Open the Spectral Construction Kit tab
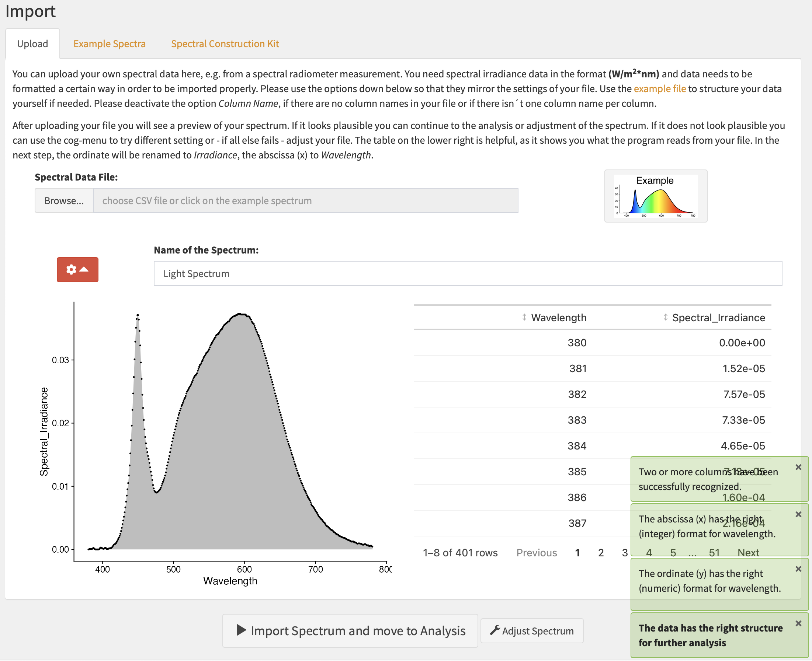This screenshot has width=812, height=661. point(225,44)
